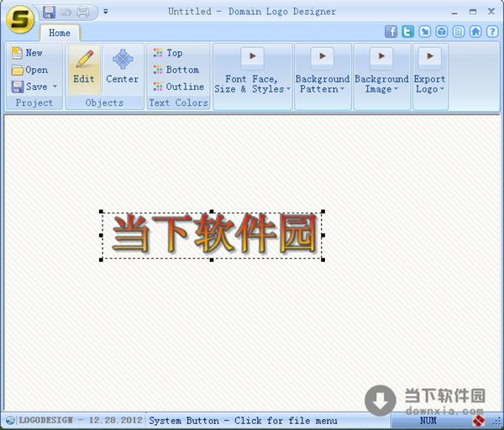
Task: Click the Twitter icon
Action: [407, 32]
